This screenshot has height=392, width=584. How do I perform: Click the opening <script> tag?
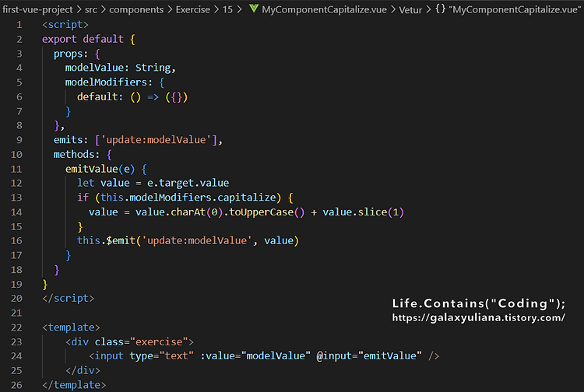coord(65,25)
